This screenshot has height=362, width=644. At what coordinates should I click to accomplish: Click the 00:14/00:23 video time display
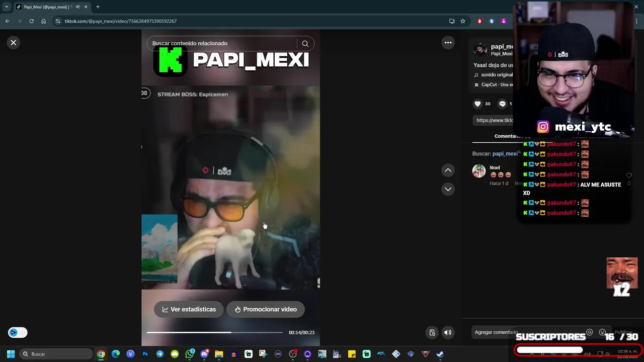[301, 332]
